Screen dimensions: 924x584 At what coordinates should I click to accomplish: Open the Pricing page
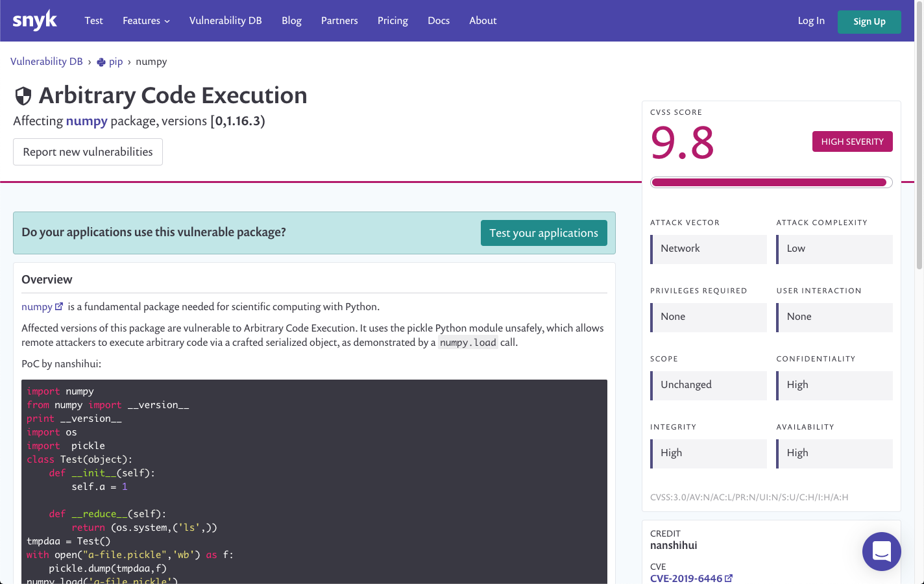[x=393, y=21]
